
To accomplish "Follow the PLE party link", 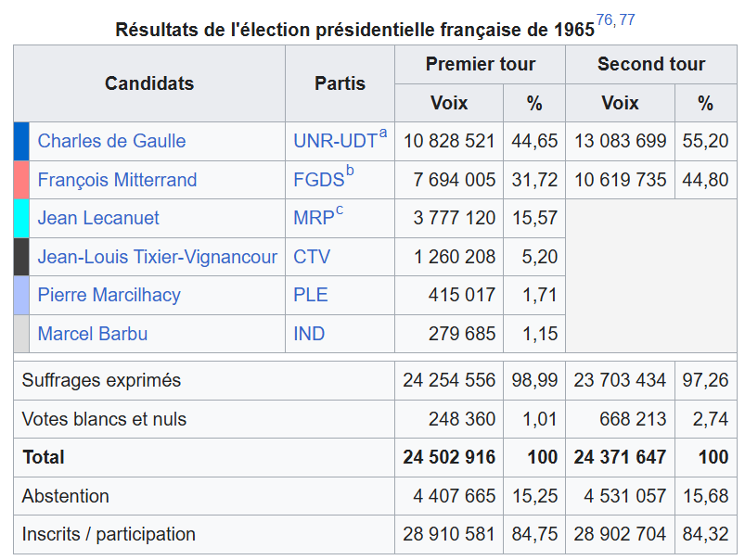I will [310, 295].
